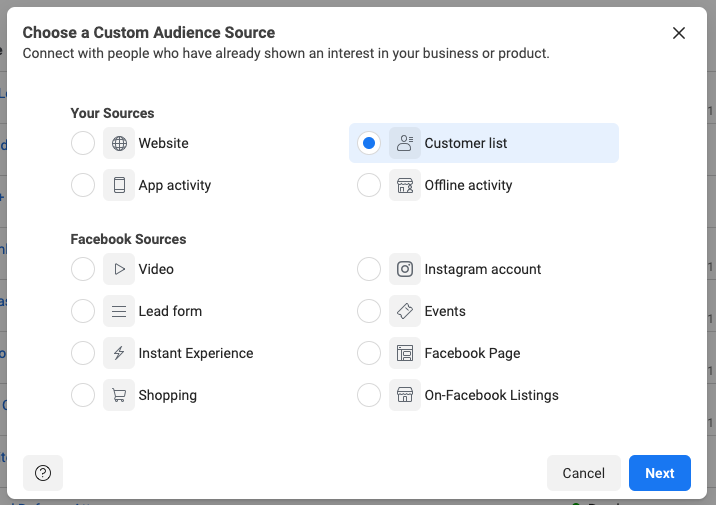This screenshot has height=505, width=716.
Task: Click the Offline activity store icon
Action: coord(405,185)
